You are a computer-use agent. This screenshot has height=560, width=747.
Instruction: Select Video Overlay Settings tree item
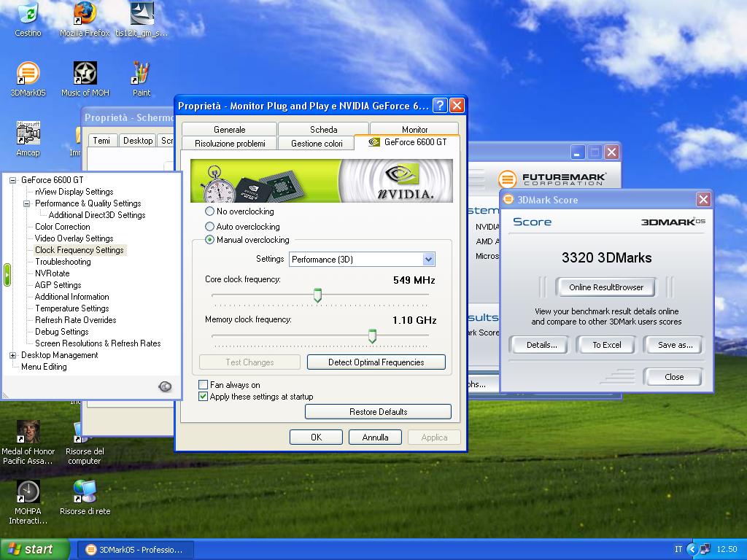coord(74,238)
